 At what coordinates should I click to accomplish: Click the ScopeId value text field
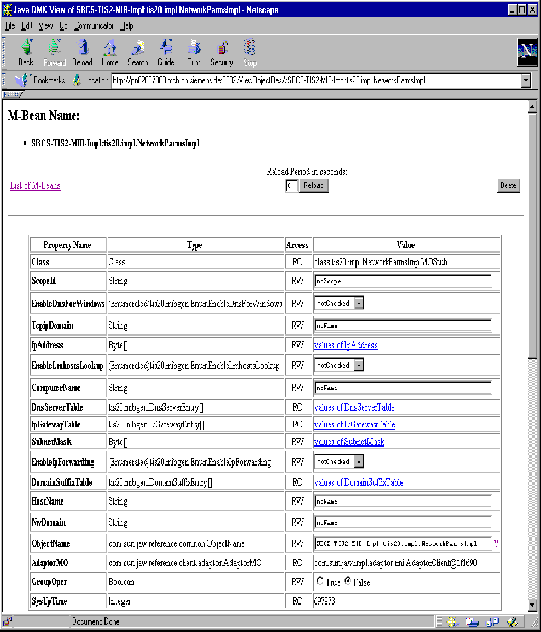403,281
